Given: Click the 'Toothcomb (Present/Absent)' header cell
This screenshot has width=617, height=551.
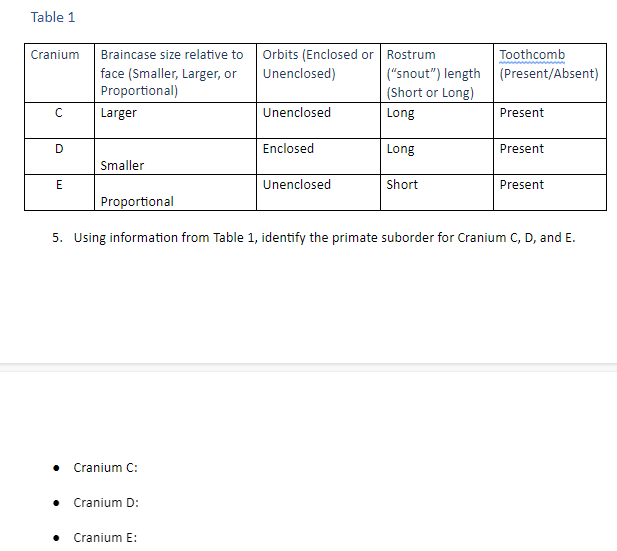Looking at the screenshot, I should [550, 73].
